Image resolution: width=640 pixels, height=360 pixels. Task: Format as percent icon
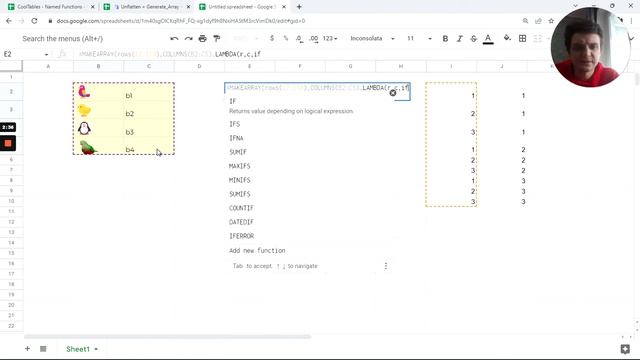point(286,38)
